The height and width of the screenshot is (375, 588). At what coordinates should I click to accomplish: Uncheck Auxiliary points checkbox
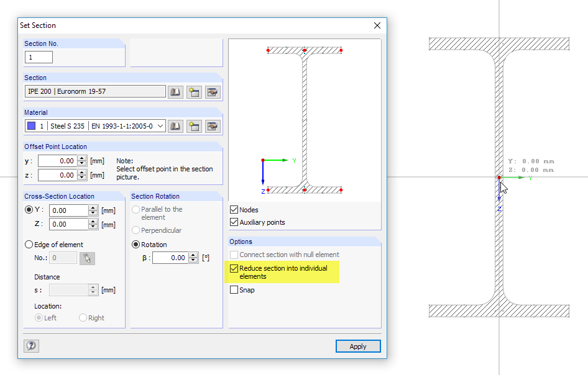click(234, 222)
